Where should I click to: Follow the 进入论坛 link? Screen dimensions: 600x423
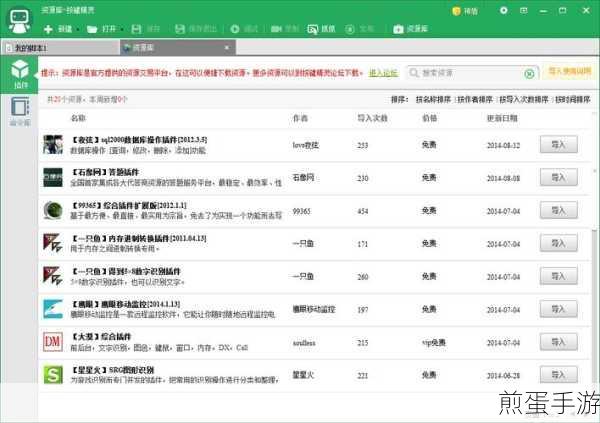[383, 73]
